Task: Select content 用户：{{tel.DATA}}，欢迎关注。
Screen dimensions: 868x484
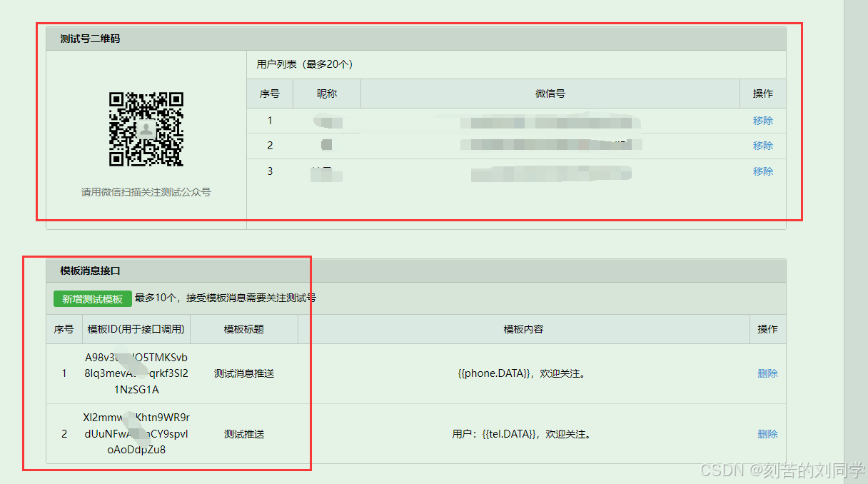Action: point(522,434)
